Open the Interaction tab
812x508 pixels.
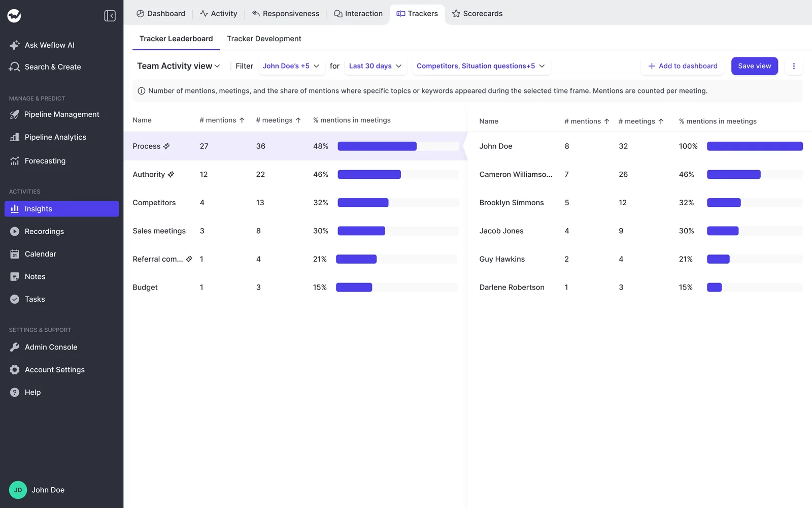click(x=358, y=14)
